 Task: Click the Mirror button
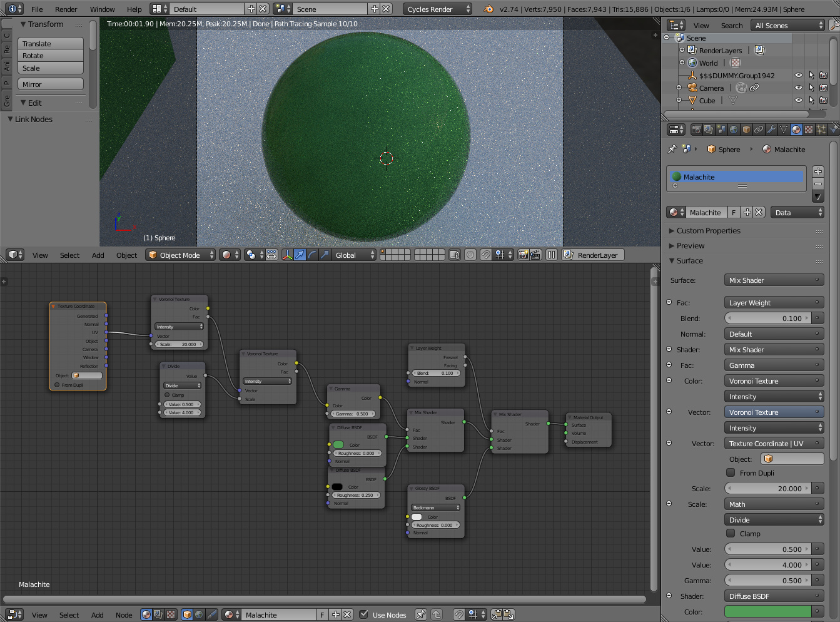(50, 84)
